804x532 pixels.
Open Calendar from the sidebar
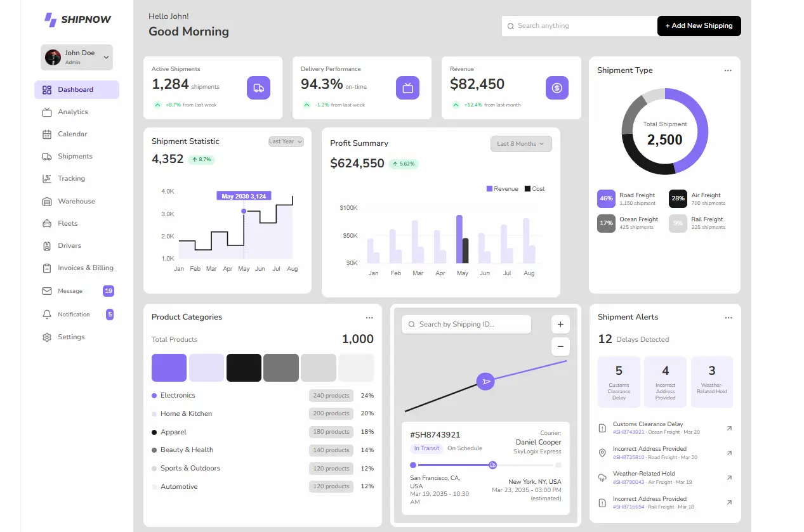pyautogui.click(x=77, y=134)
